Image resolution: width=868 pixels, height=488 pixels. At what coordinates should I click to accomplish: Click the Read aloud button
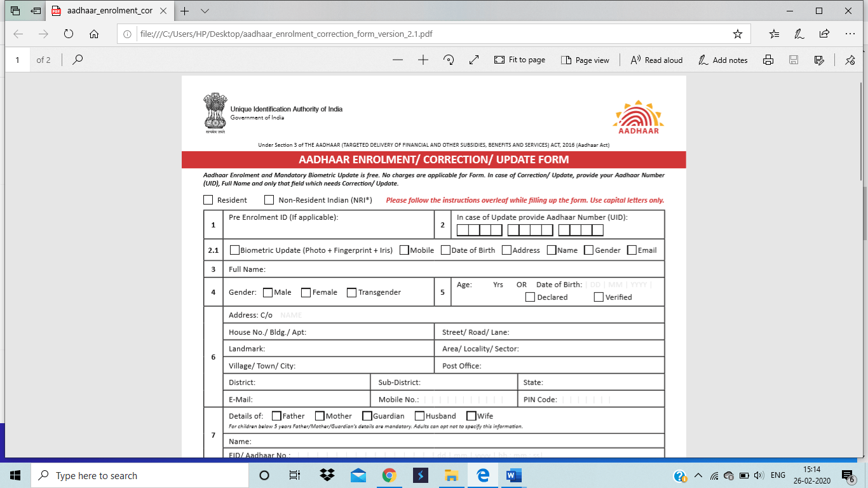[x=656, y=60]
